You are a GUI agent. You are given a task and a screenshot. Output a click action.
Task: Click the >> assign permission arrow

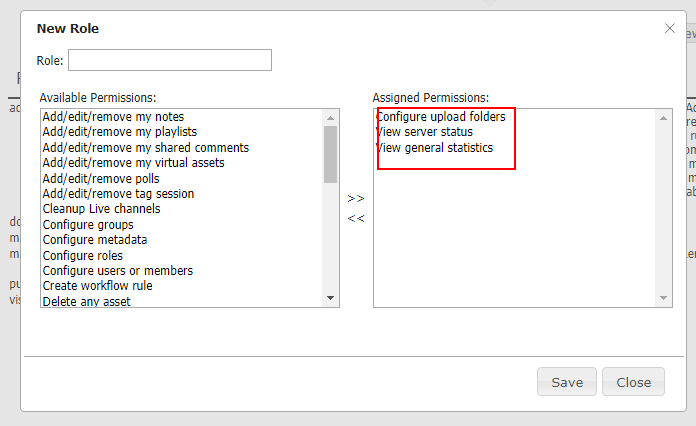356,198
